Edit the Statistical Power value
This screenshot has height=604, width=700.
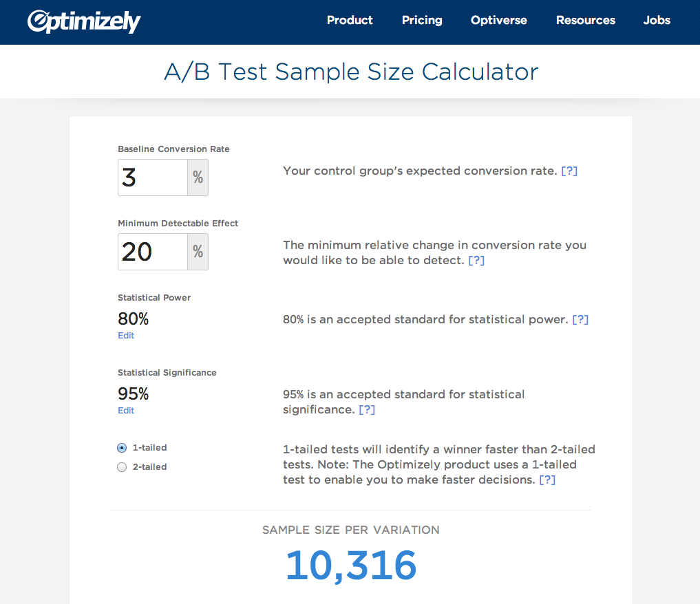[126, 336]
